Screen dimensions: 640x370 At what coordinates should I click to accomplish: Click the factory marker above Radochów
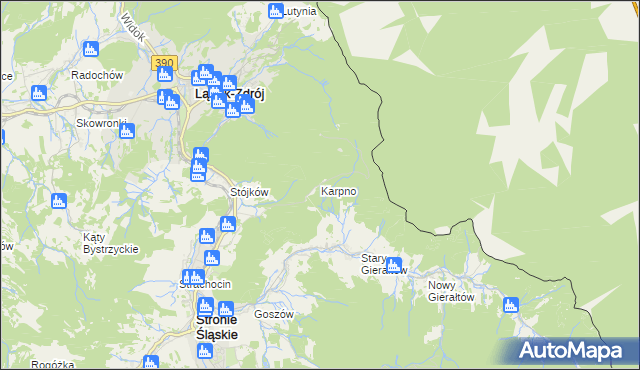point(91,49)
